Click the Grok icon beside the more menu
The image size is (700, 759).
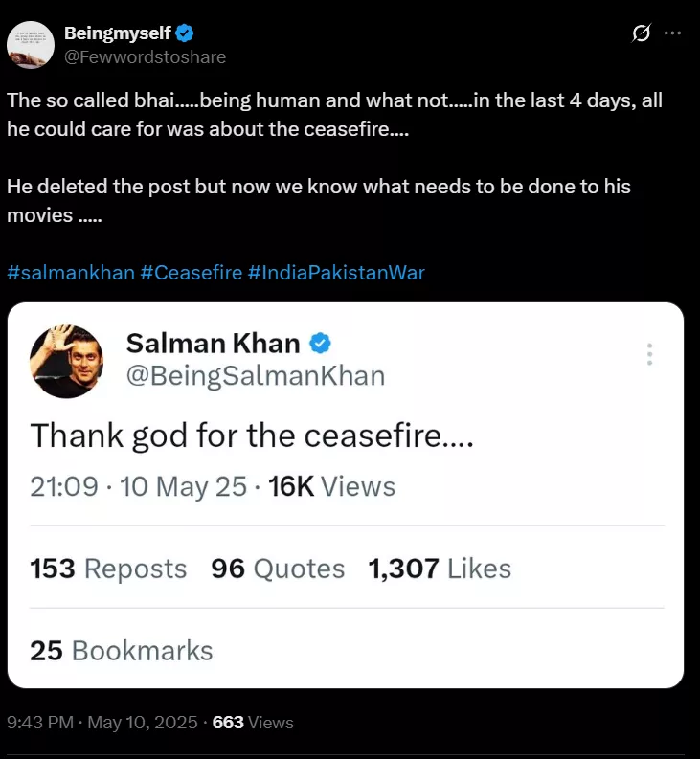(x=642, y=33)
